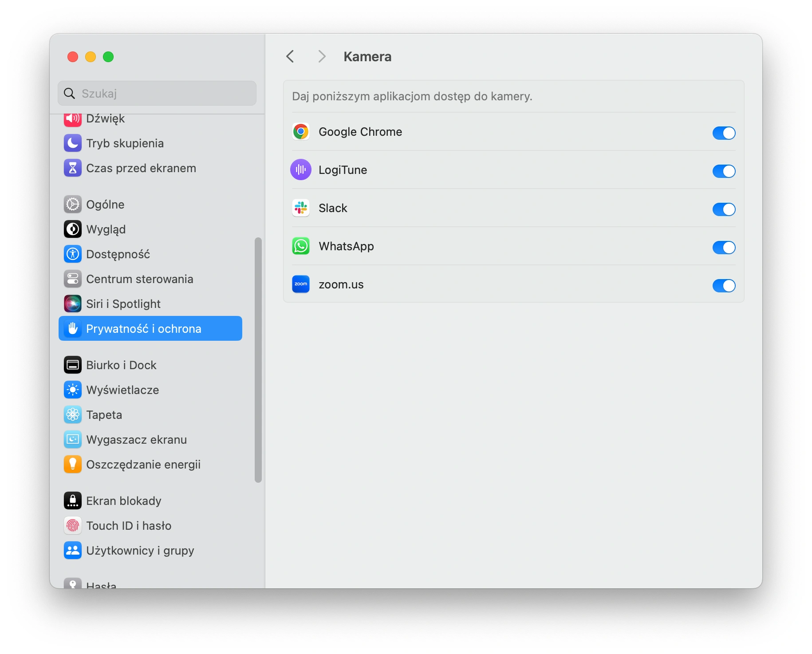Open Dźwięk settings in sidebar
The height and width of the screenshot is (654, 812).
coord(150,119)
